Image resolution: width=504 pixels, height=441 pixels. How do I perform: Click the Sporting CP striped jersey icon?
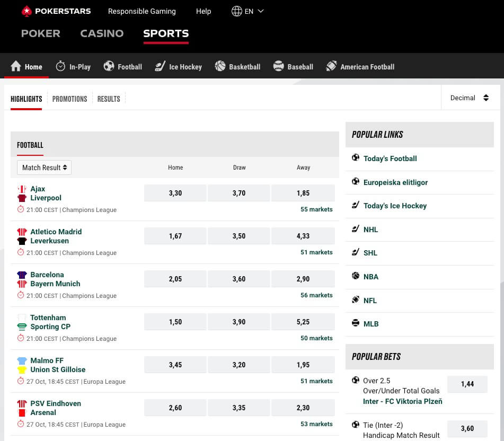point(22,327)
